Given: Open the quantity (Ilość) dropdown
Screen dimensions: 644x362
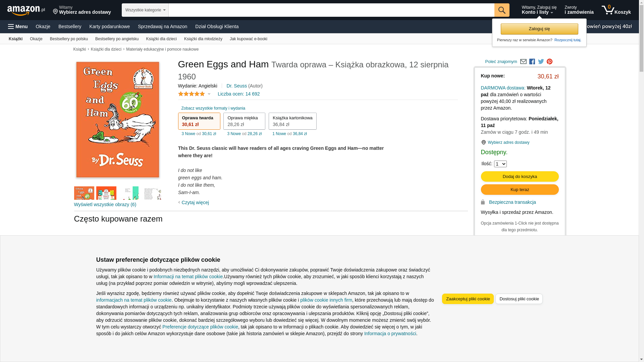Looking at the screenshot, I should click(x=500, y=164).
